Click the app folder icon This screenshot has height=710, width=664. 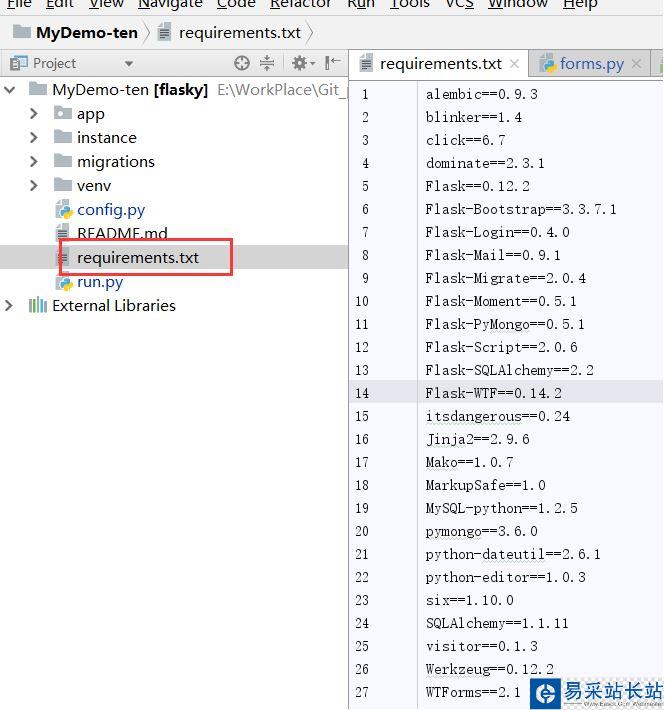tap(63, 113)
